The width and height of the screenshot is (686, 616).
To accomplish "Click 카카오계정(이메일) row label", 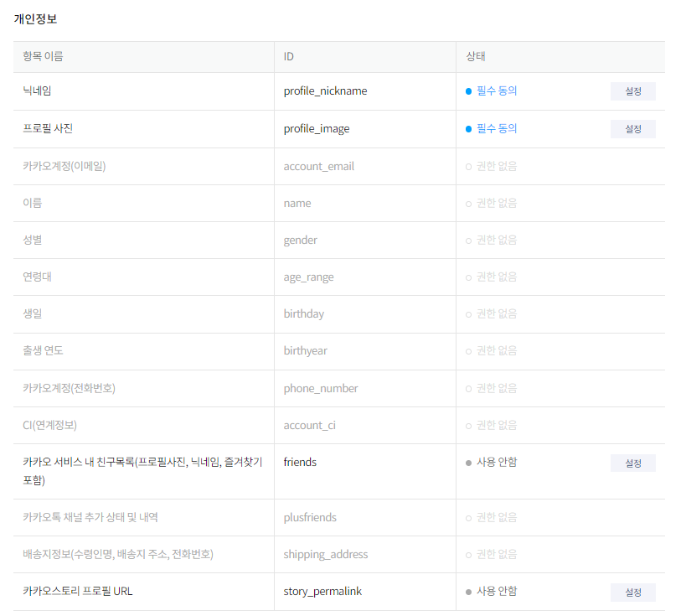I will pos(64,166).
